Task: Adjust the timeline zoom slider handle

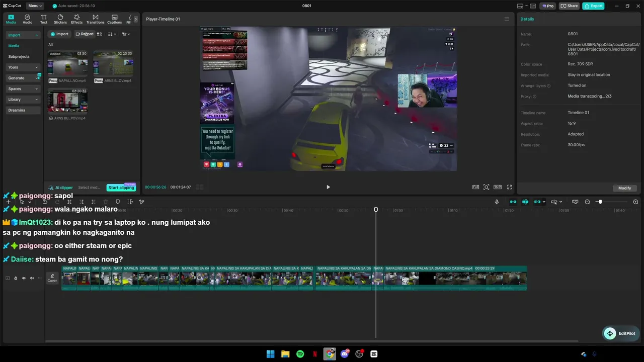Action: (599, 202)
